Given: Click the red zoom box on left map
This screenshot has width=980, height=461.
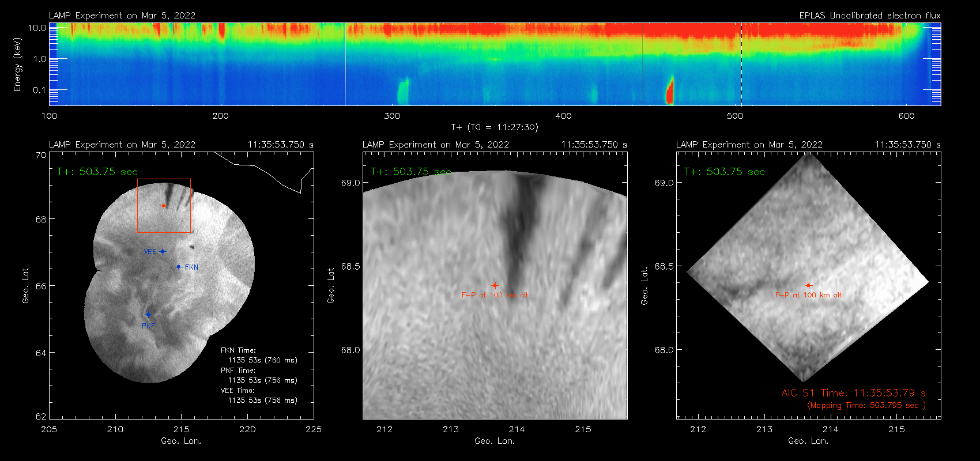Looking at the screenshot, I should [164, 206].
